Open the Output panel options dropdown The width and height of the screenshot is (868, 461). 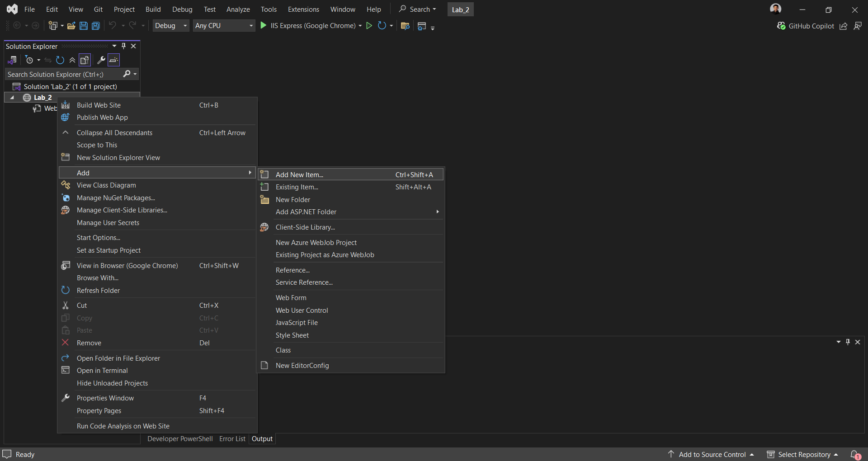[x=839, y=342]
